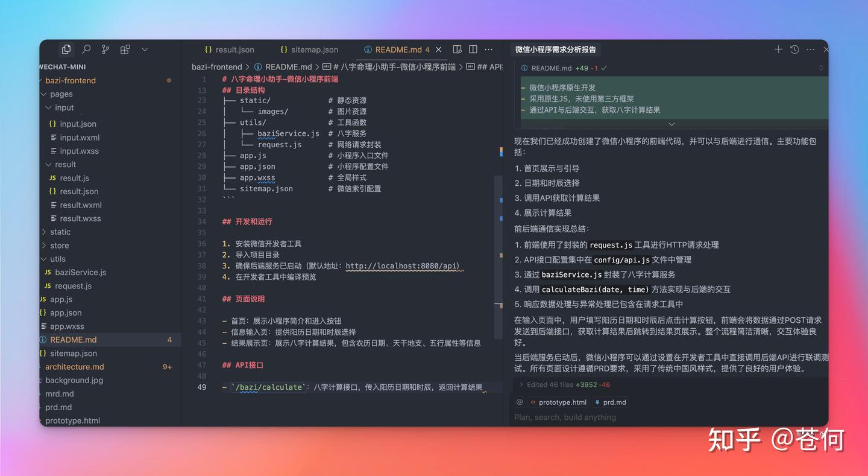Show more views via activity bar chevron
Viewport: 868px width, 476px height.
145,49
